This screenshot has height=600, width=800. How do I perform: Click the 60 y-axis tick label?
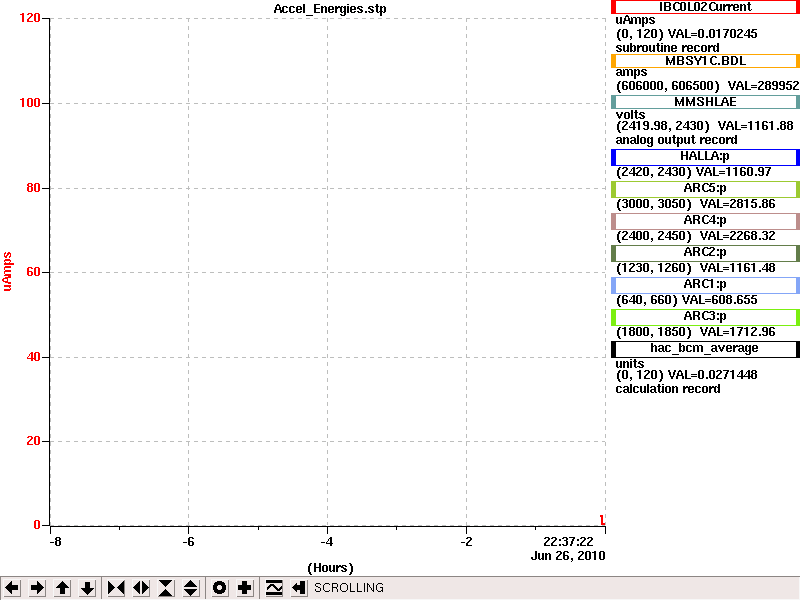pos(33,271)
